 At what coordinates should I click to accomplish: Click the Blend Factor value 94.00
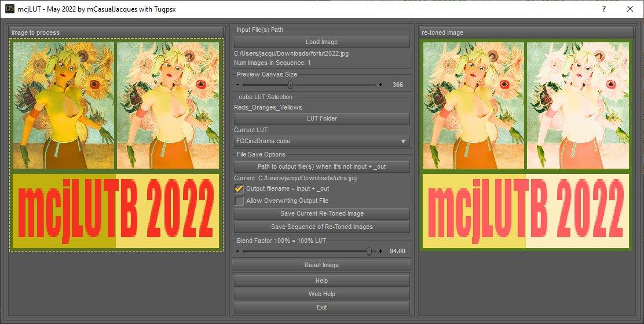pos(397,251)
